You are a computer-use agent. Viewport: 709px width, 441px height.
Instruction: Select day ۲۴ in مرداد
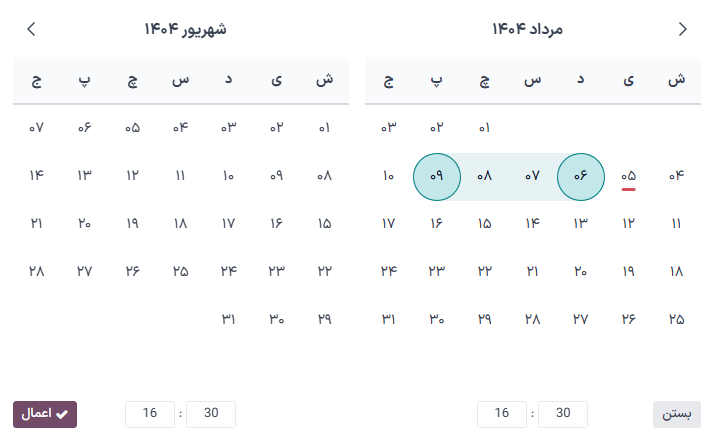tap(389, 272)
